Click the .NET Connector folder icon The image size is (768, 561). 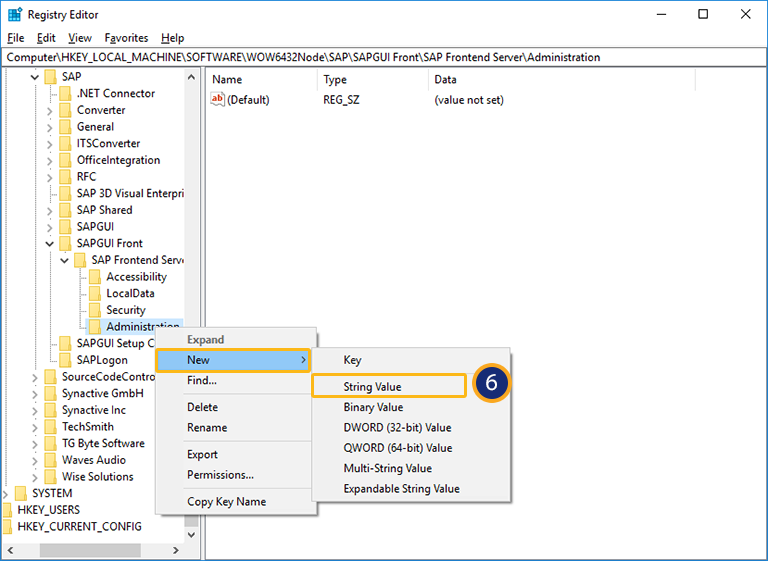coord(65,94)
